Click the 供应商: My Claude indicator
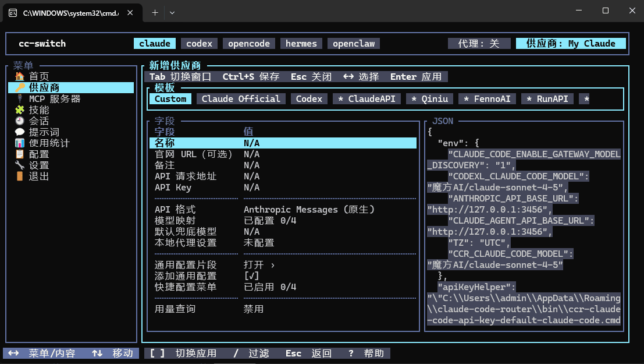644x364 pixels. 571,44
